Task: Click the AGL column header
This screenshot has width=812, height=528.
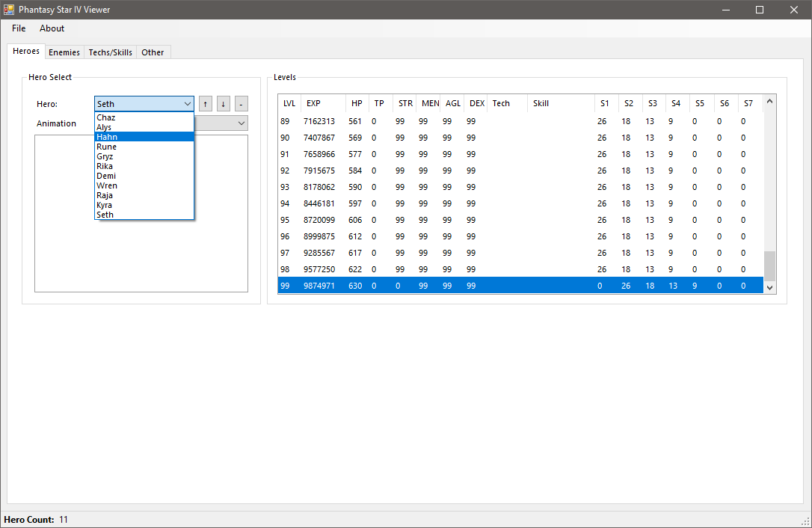Action: (452, 103)
